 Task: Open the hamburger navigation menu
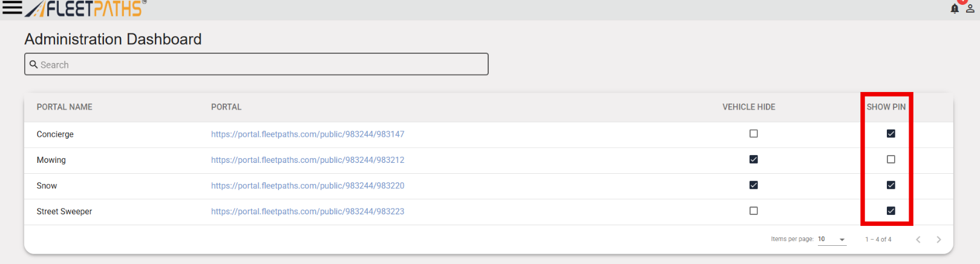(12, 8)
